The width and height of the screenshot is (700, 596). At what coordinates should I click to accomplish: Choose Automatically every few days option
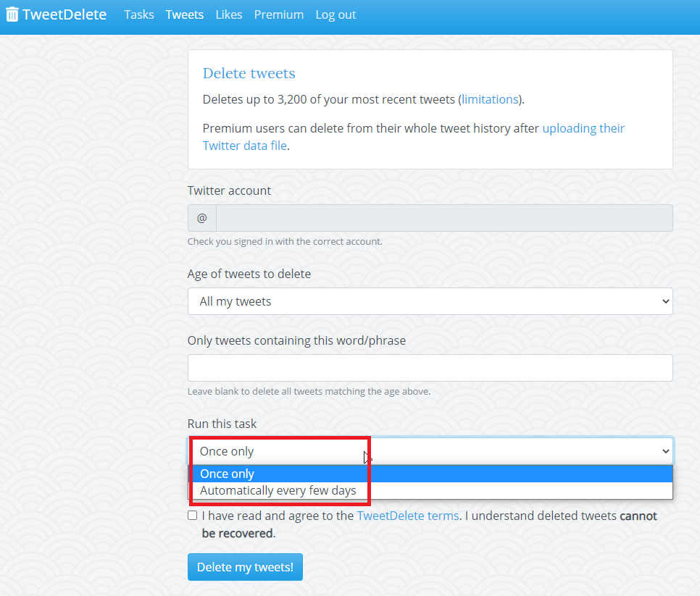pyautogui.click(x=430, y=491)
